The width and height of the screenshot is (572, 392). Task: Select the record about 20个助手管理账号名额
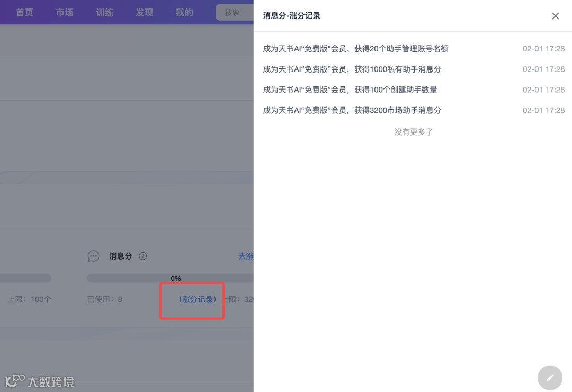[414, 49]
